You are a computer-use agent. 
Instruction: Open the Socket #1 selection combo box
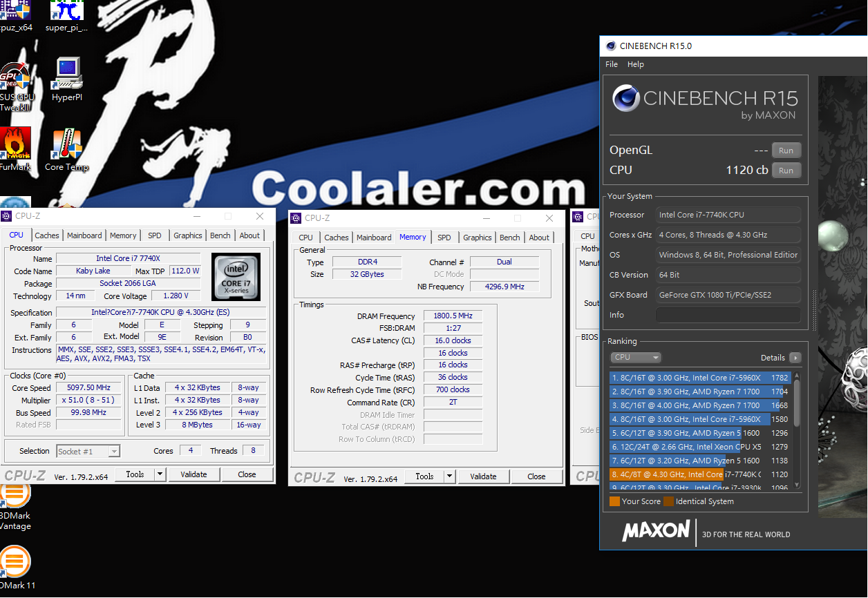[88, 452]
